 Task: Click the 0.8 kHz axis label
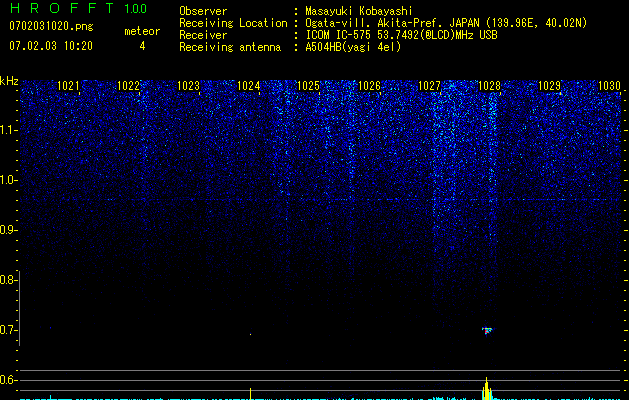(8, 280)
